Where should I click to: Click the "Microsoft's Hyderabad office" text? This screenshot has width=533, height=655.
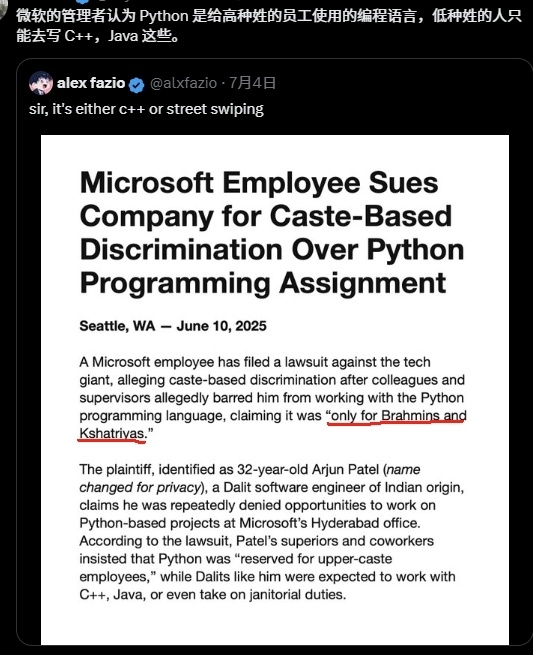[330, 523]
